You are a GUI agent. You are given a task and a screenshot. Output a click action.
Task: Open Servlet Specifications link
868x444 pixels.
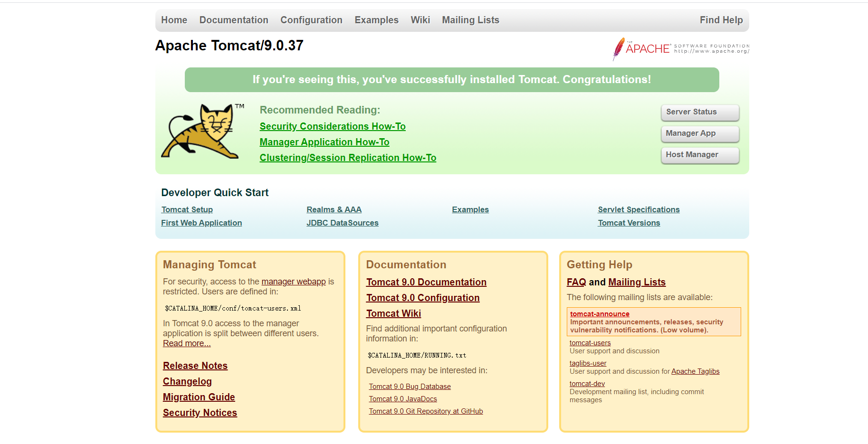pyautogui.click(x=639, y=209)
